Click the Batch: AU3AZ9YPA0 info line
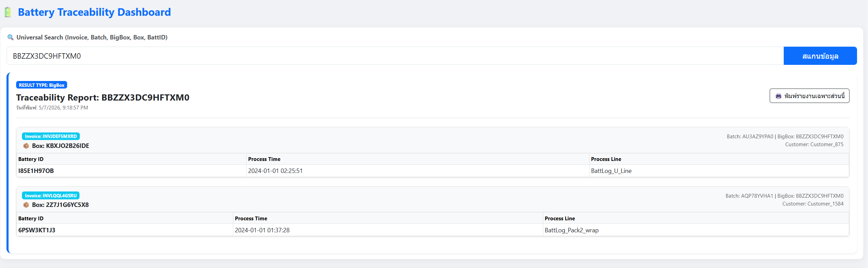The image size is (868, 268). point(785,137)
